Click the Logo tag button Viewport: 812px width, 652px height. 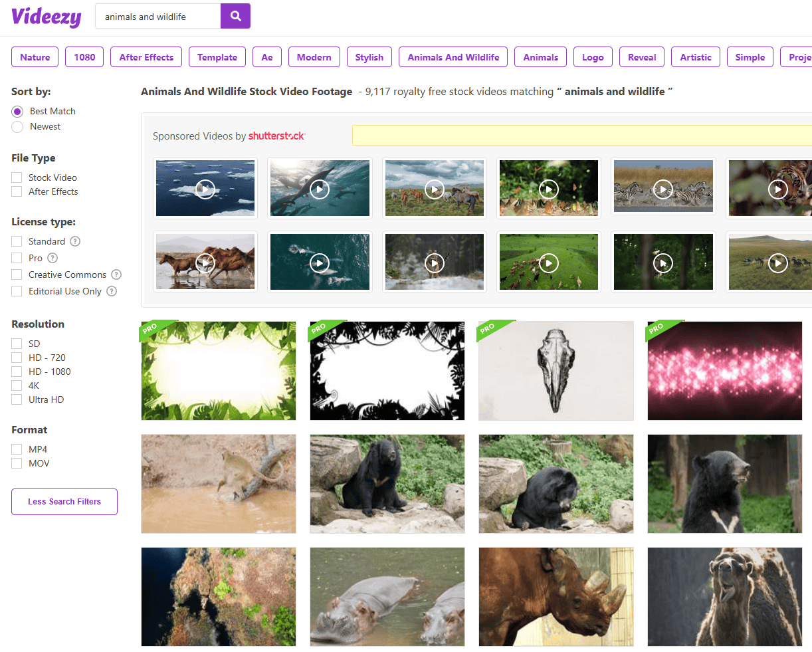(593, 57)
